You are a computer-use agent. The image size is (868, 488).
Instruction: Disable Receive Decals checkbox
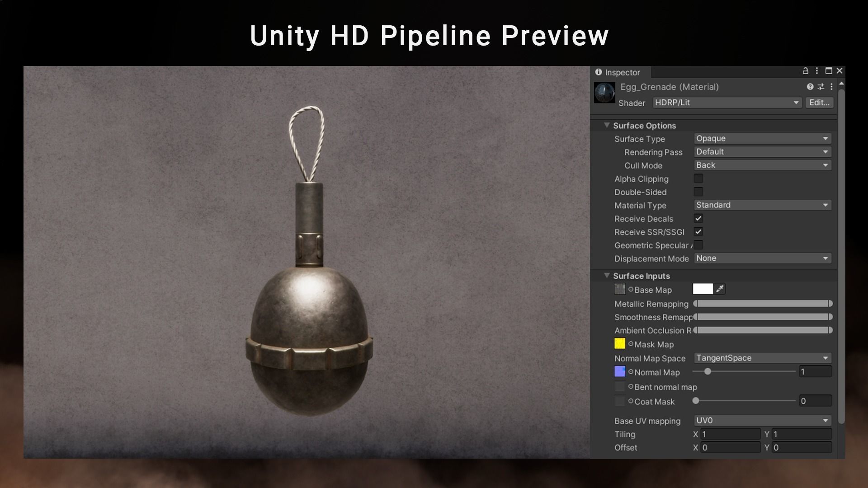coord(698,218)
